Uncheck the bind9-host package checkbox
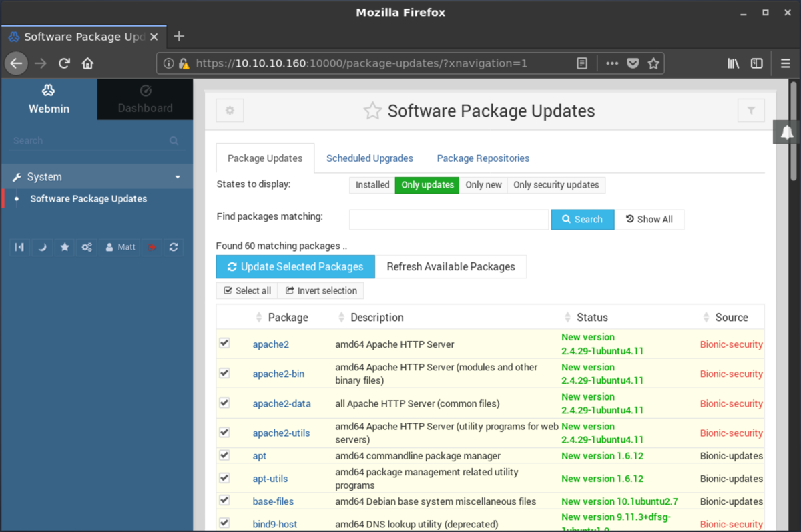 (224, 522)
